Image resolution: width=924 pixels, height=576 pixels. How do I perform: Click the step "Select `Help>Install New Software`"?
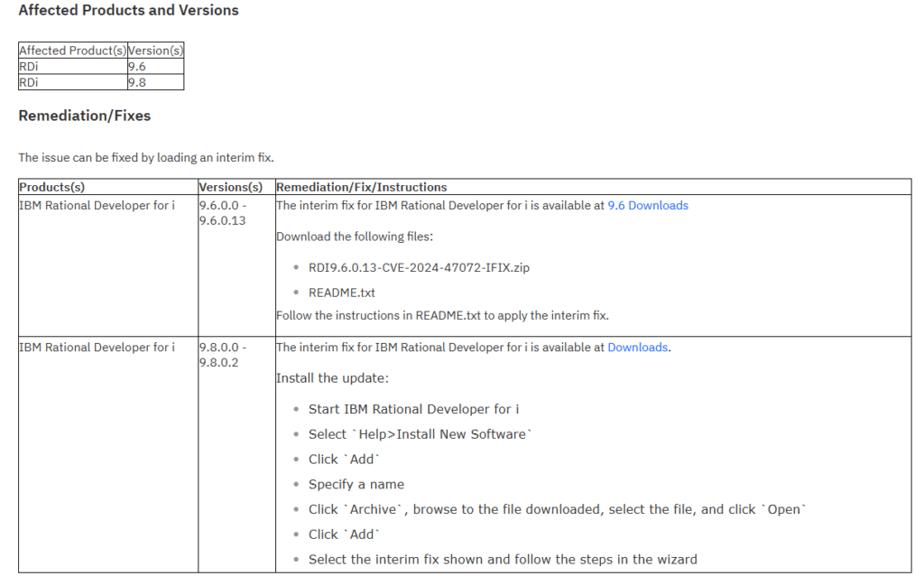click(x=420, y=434)
